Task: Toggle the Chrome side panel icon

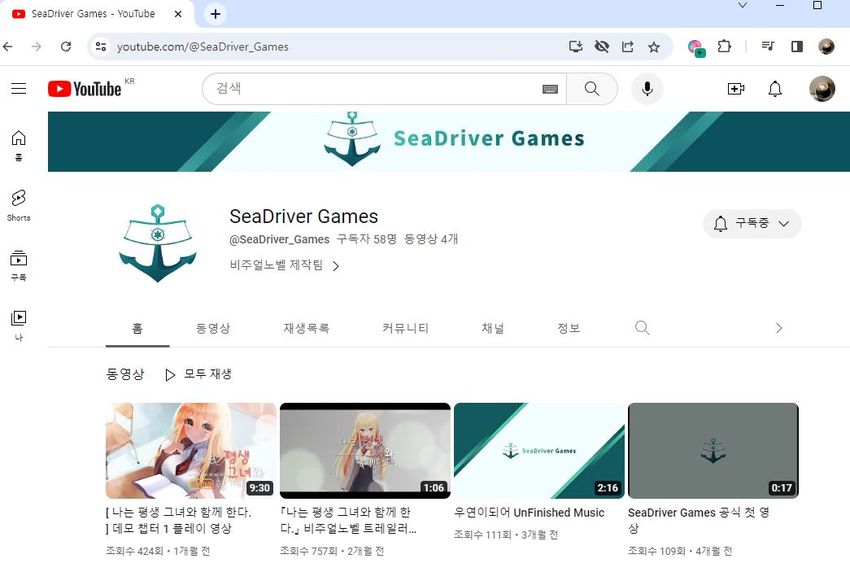Action: [x=797, y=47]
